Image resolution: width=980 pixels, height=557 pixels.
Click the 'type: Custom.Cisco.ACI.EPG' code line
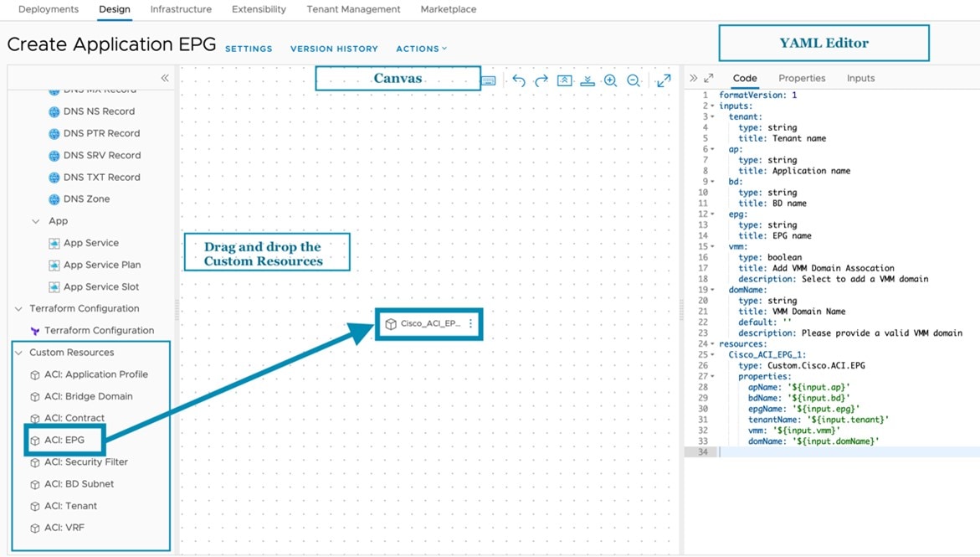[x=801, y=365]
